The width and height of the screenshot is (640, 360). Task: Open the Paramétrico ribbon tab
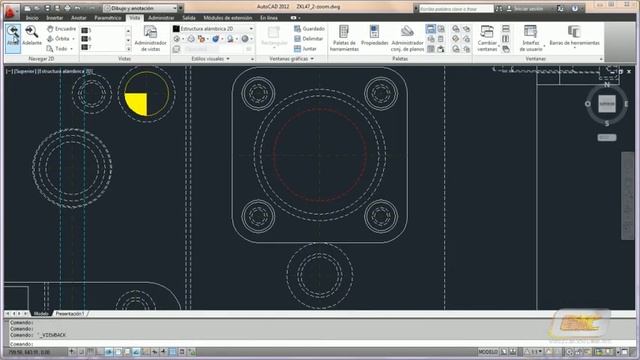[x=108, y=18]
